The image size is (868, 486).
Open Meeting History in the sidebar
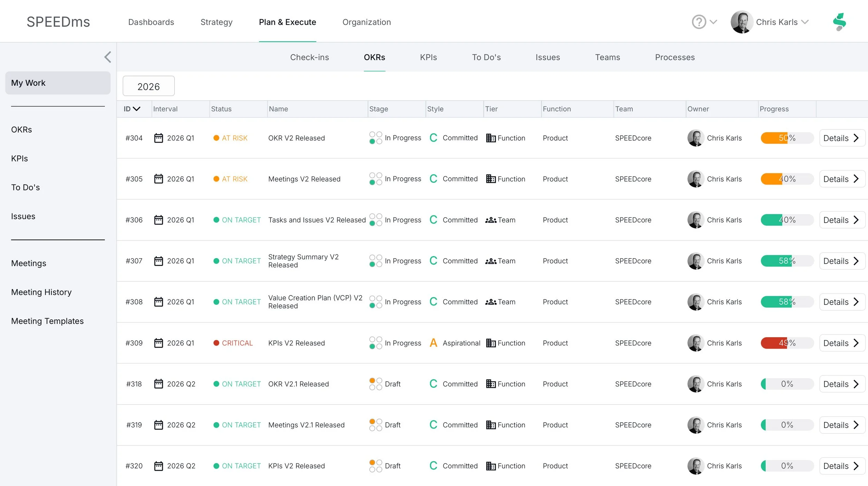pyautogui.click(x=41, y=292)
